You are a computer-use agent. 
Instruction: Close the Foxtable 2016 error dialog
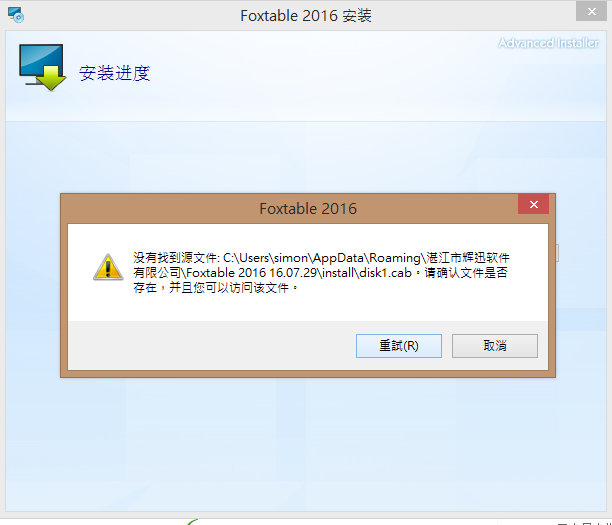534,204
